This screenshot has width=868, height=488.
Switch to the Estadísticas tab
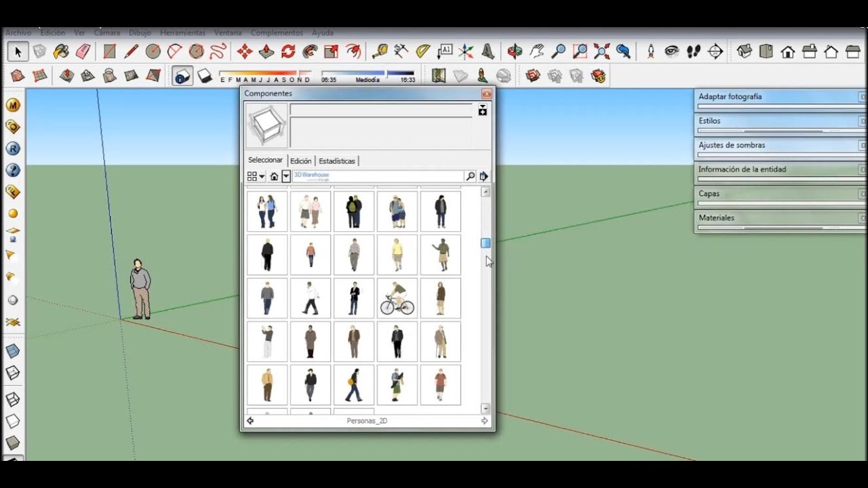(337, 161)
